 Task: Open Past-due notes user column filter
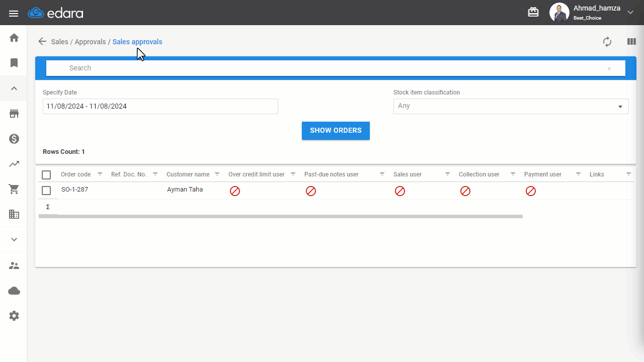[x=382, y=174]
